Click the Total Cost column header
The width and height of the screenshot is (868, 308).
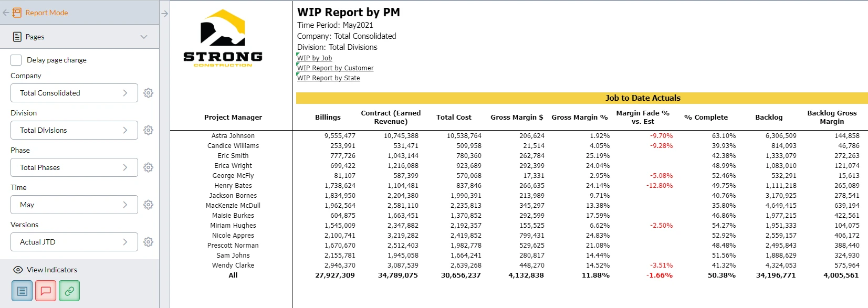(x=454, y=118)
